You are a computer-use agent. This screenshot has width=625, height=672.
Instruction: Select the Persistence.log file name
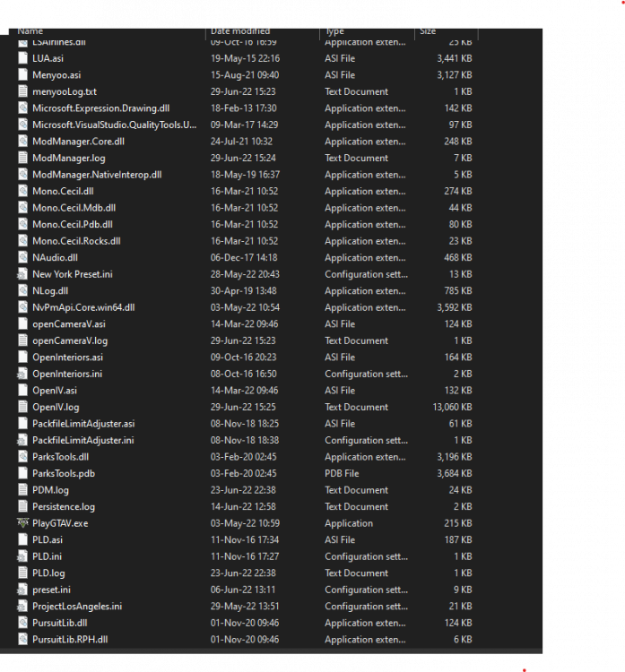click(x=64, y=507)
